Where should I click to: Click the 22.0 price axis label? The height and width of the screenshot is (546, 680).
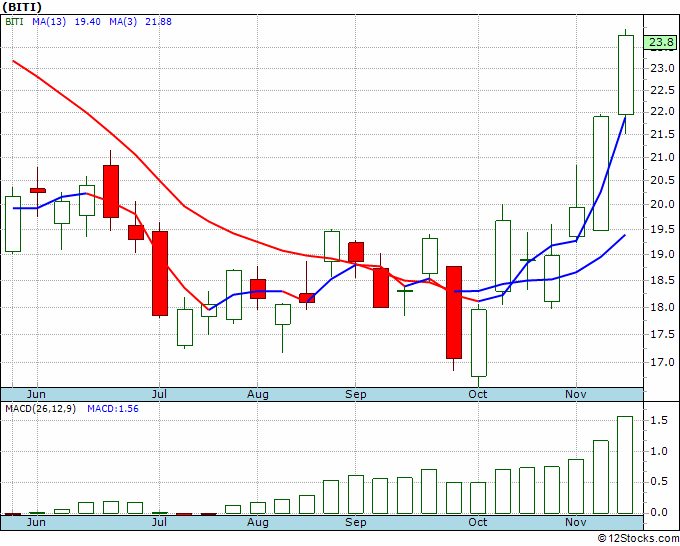tap(662, 112)
